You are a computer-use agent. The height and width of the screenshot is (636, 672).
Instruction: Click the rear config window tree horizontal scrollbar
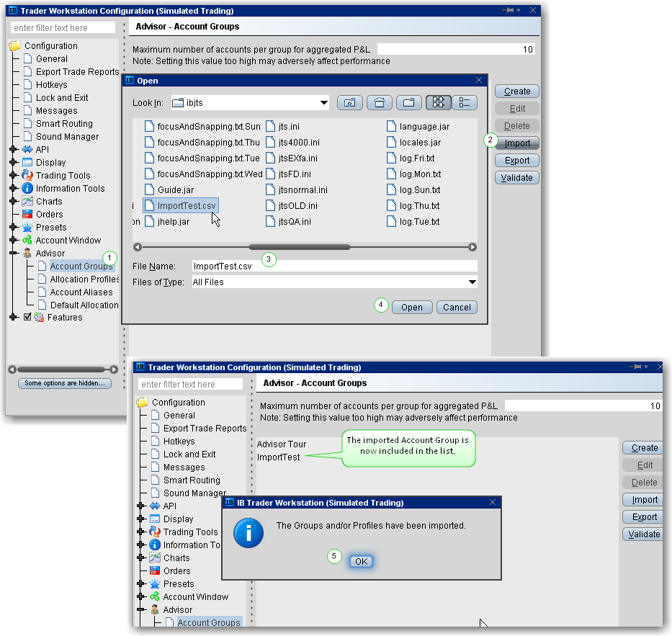63,369
